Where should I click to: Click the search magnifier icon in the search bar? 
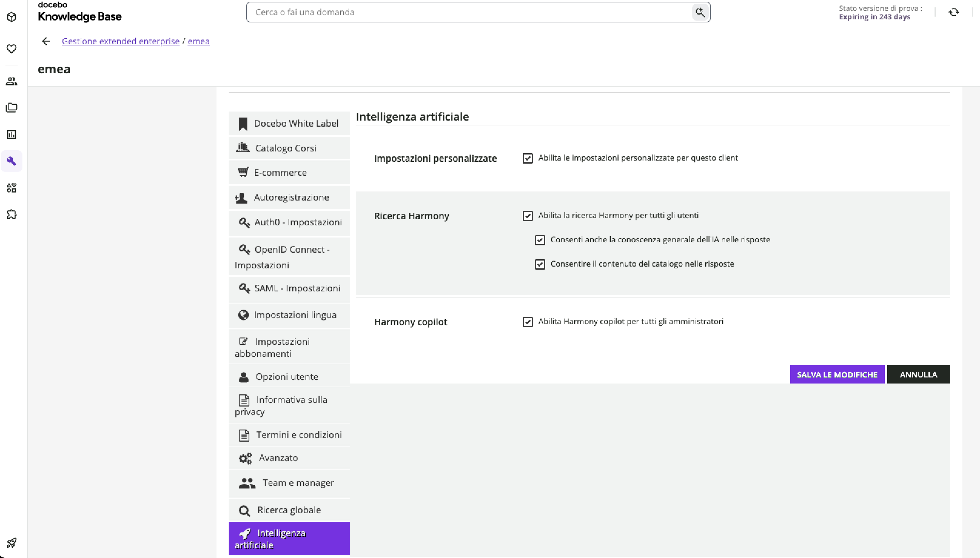click(x=700, y=12)
